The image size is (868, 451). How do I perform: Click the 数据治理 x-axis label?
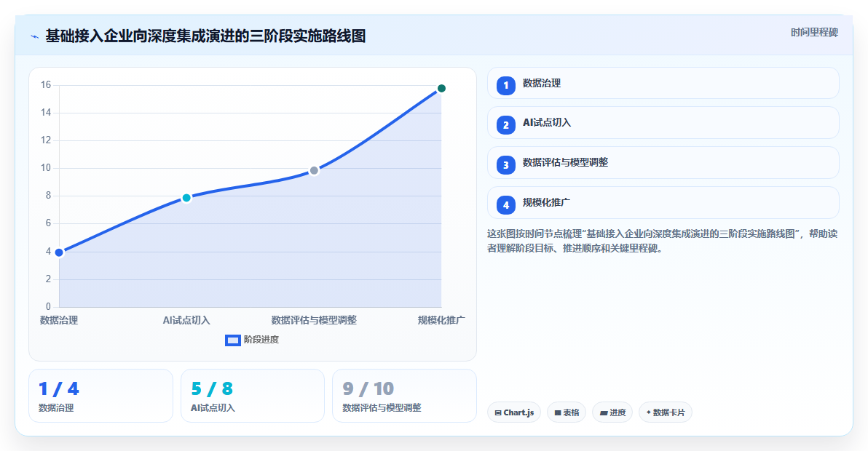[59, 321]
